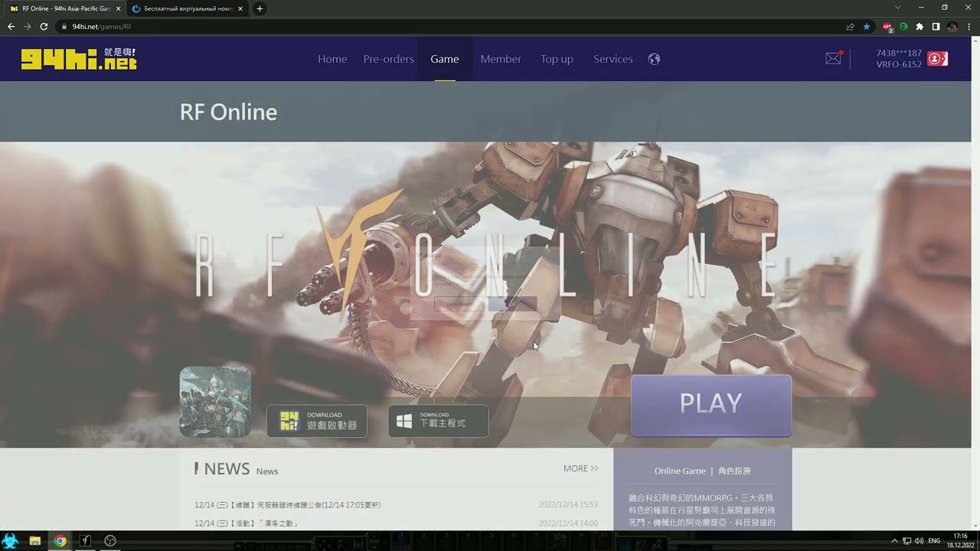
Task: Open the Chrome profile avatar
Action: (952, 26)
